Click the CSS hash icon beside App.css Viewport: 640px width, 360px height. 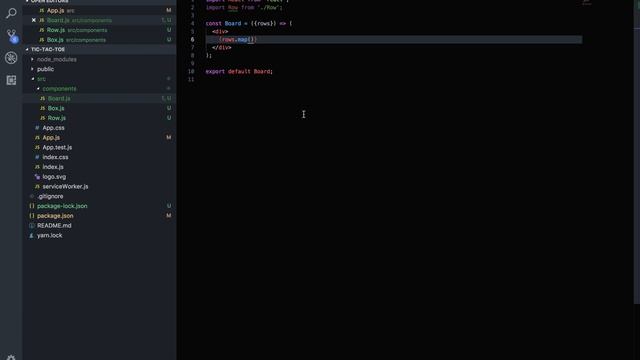click(37, 128)
